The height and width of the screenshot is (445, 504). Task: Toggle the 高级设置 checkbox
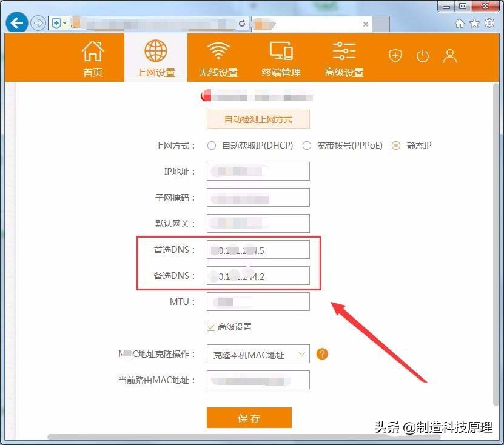211,327
